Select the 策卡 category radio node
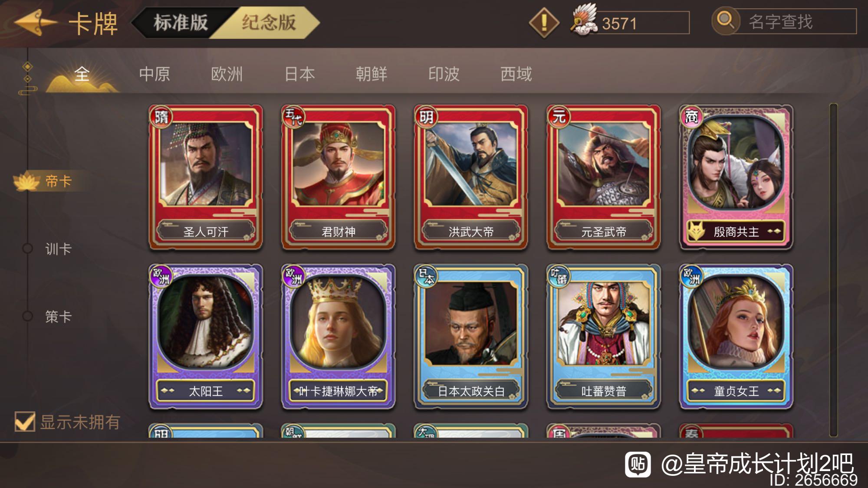 [x=27, y=316]
